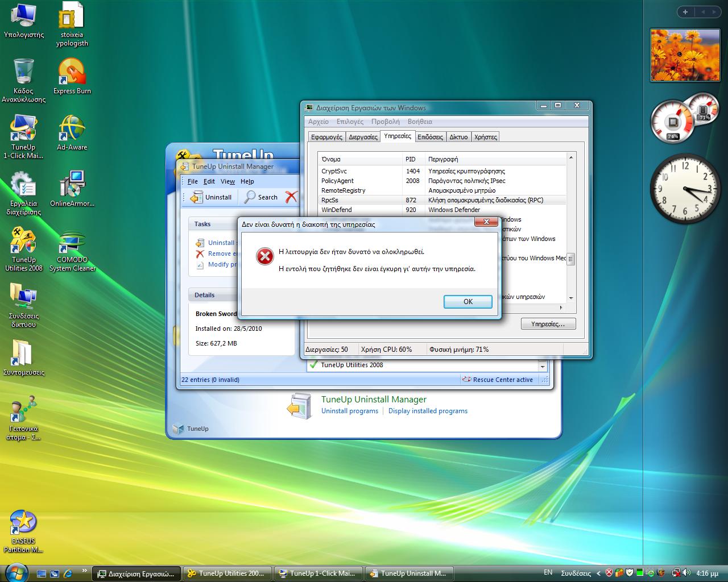
Task: Click the Περιγραφή column header
Action: tap(496, 159)
